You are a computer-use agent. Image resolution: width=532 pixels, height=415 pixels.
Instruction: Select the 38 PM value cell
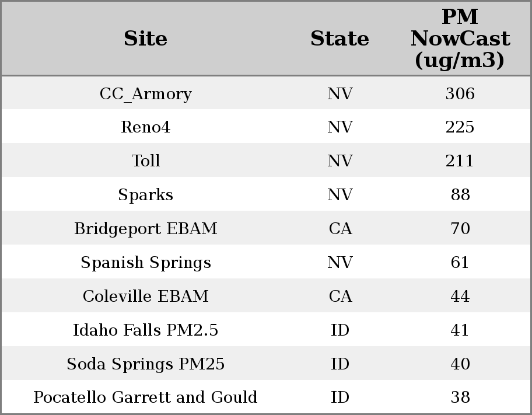point(460,397)
